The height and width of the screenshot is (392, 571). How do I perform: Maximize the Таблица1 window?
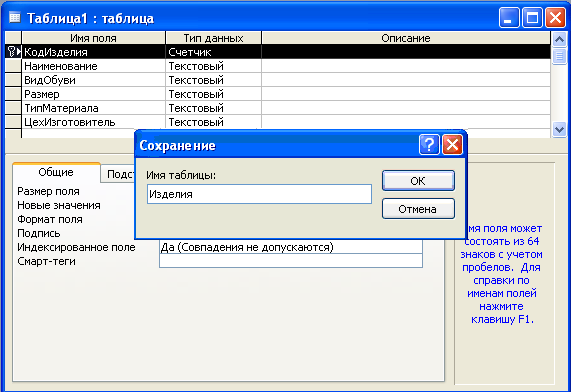coord(532,17)
